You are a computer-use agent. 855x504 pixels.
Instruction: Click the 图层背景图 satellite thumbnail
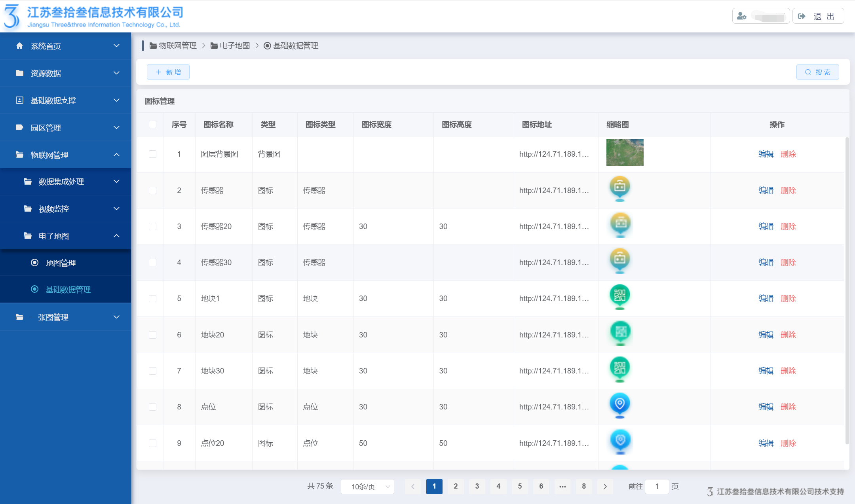coord(625,152)
